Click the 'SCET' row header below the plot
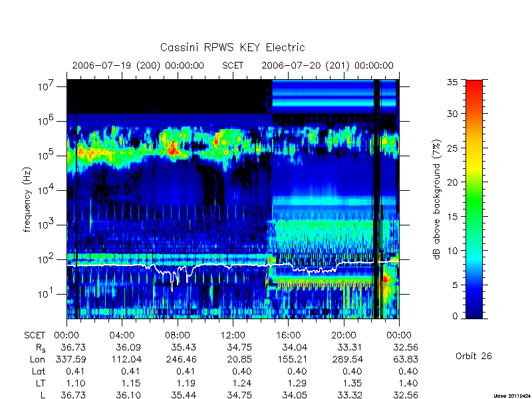 (x=35, y=336)
